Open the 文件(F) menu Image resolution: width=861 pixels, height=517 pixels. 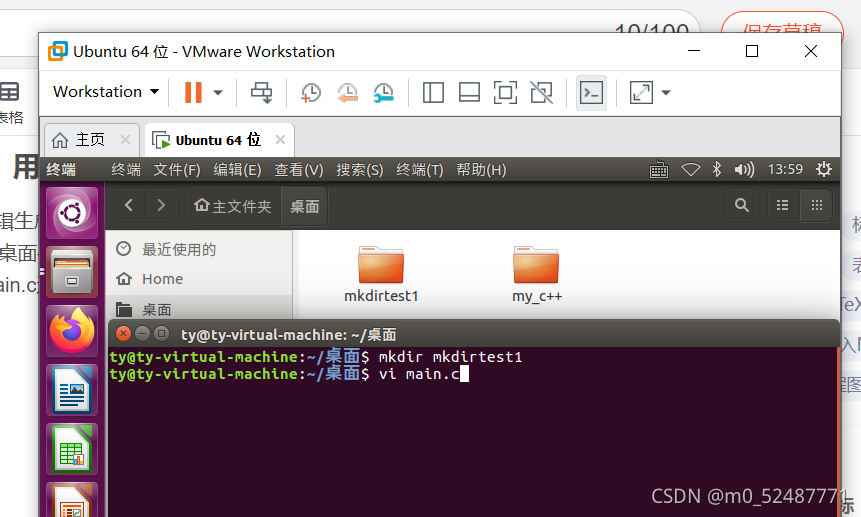177,170
